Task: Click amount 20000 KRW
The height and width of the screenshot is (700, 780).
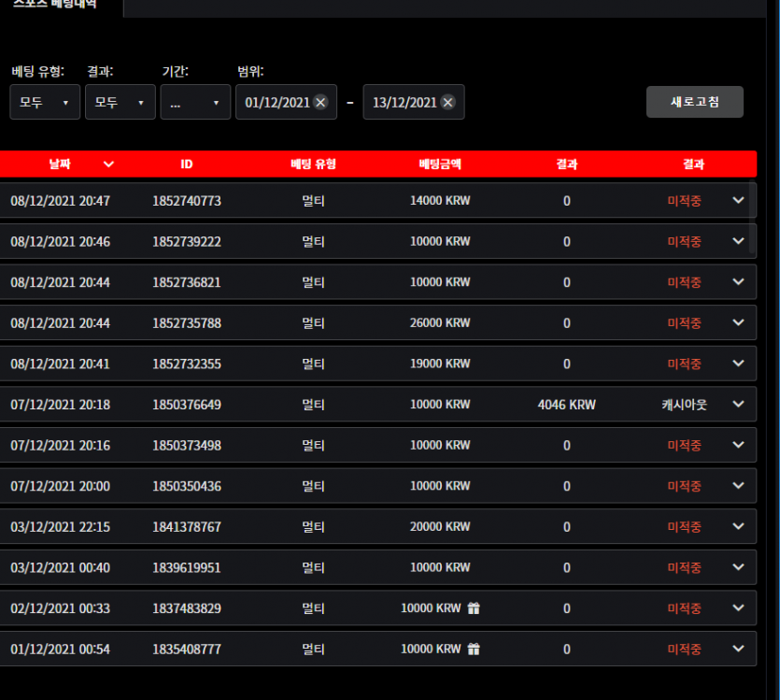Action: point(440,526)
